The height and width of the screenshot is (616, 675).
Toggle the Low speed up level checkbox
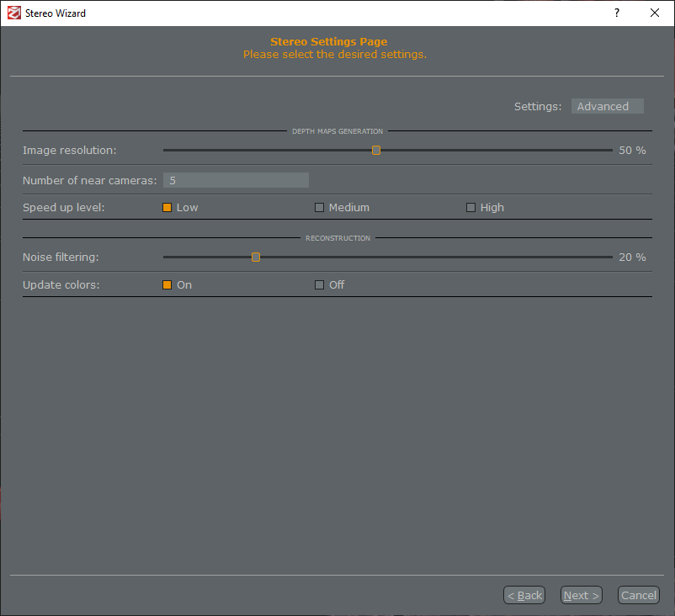point(167,207)
